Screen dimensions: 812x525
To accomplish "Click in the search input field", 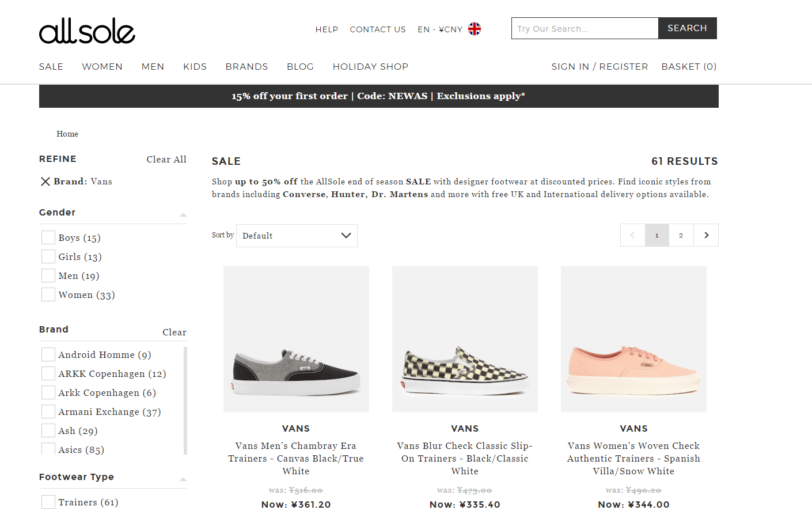I will coord(585,28).
